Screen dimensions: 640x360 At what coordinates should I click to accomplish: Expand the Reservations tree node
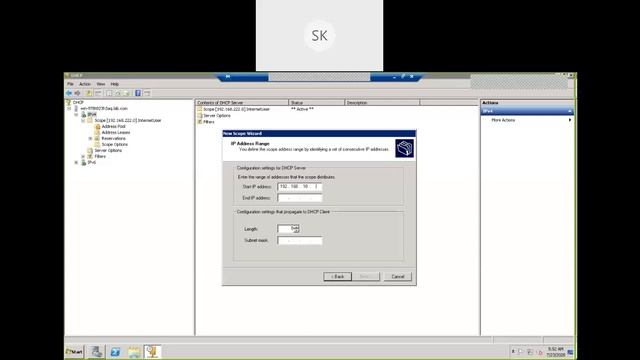coord(90,138)
